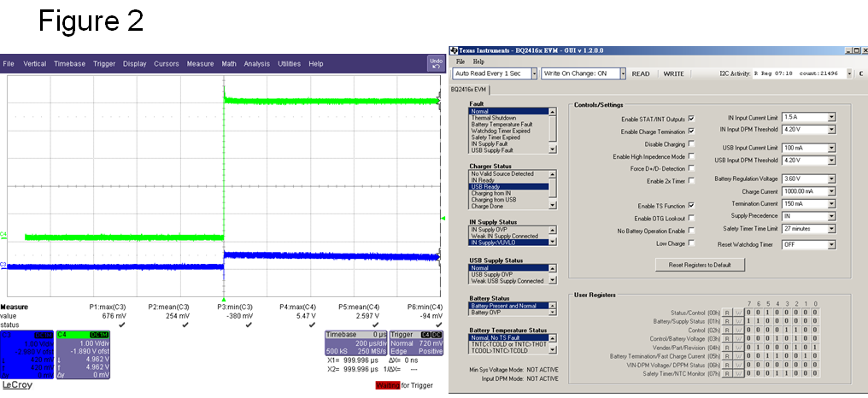Image resolution: width=868 pixels, height=398 pixels.
Task: Click the green trigger position marker below the grid
Action: click(x=224, y=300)
